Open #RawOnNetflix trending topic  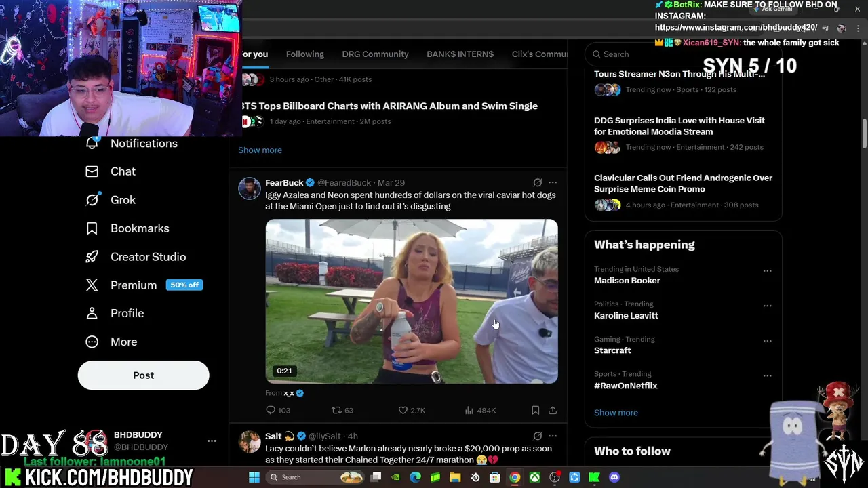tap(626, 386)
